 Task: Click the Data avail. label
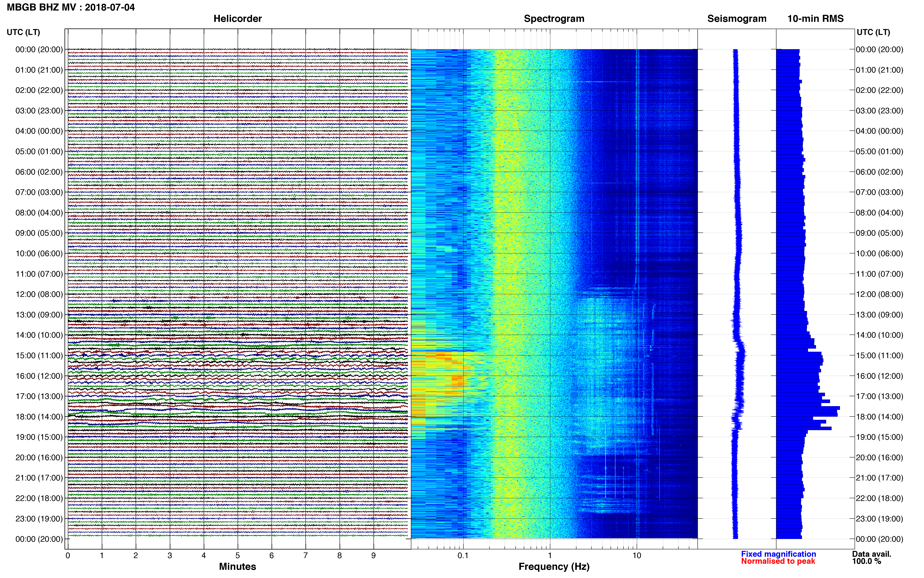point(872,554)
